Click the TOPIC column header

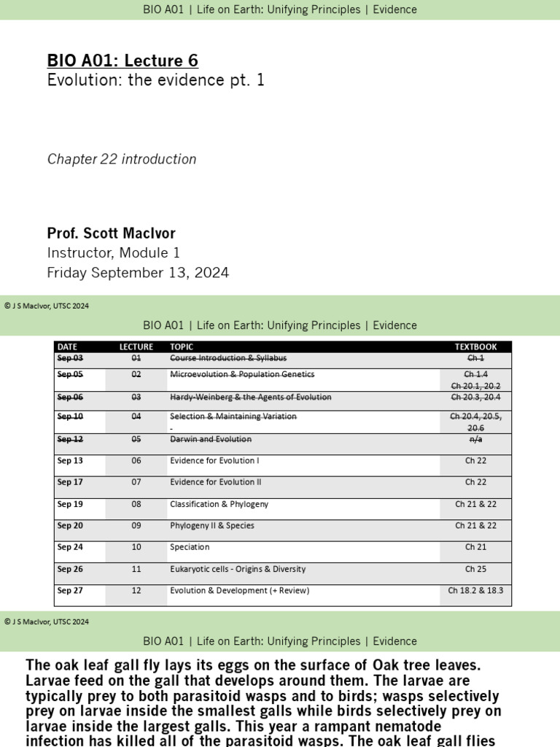182,347
